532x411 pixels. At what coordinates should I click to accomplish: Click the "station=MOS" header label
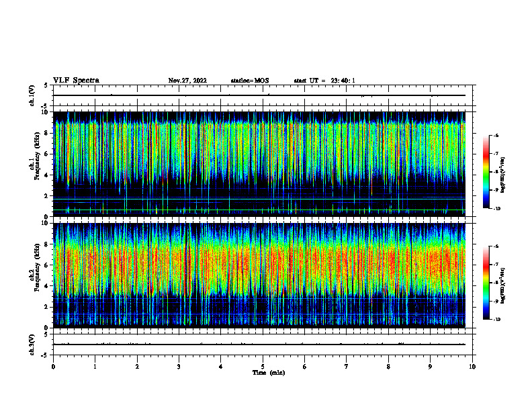click(250, 81)
